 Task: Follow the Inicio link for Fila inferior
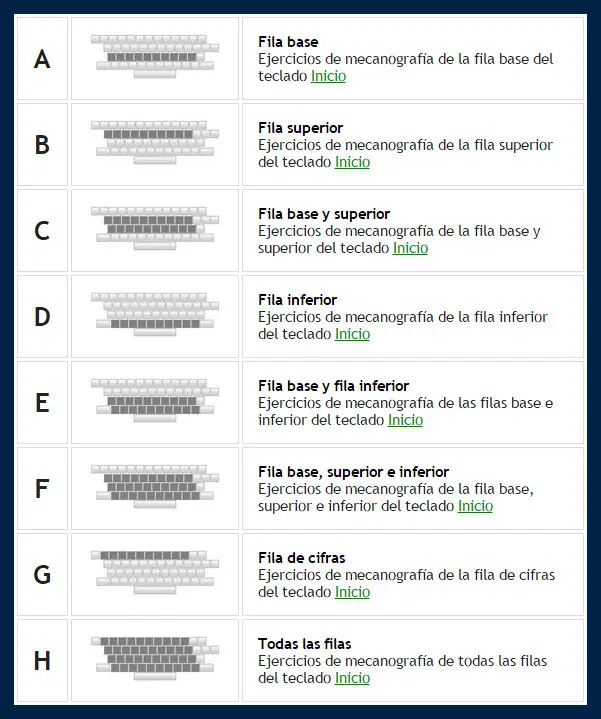352,334
